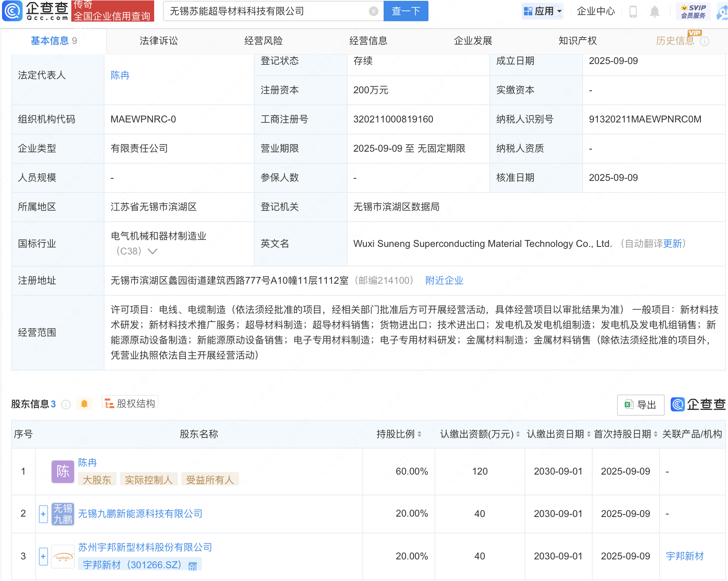Expand row for 无锡九鹏新能源科技有限公司
728x581 pixels.
(x=43, y=514)
